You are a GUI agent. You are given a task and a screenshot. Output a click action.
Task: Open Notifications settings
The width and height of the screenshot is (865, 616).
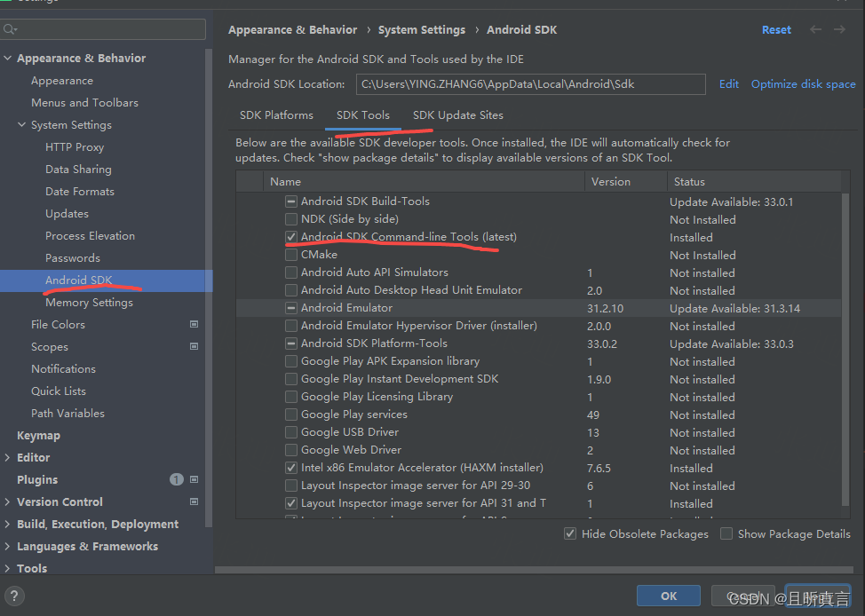coord(63,369)
